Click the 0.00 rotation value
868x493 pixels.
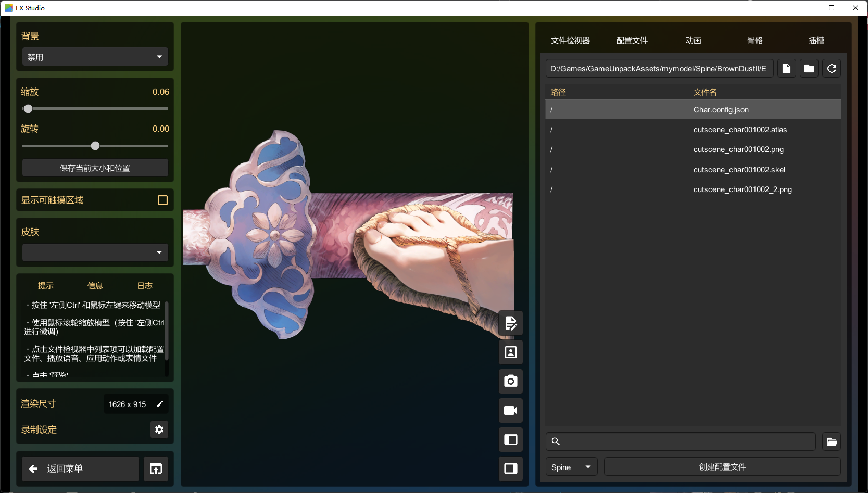pyautogui.click(x=161, y=129)
